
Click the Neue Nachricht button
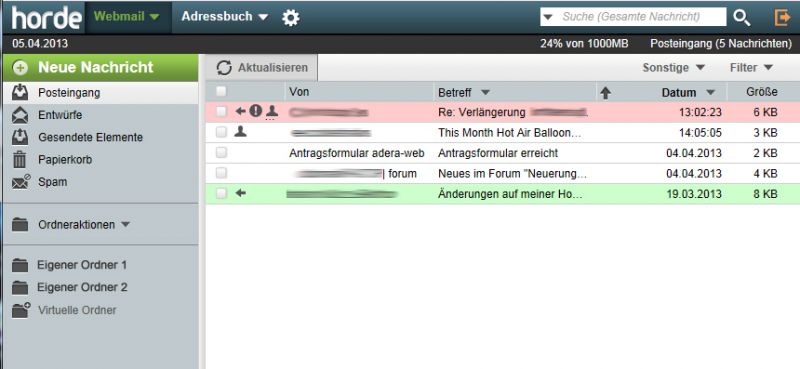point(101,67)
